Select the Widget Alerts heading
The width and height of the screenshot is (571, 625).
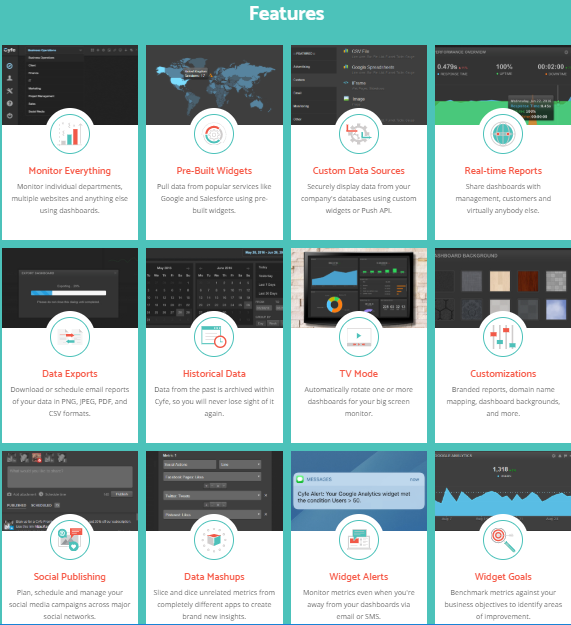(359, 576)
